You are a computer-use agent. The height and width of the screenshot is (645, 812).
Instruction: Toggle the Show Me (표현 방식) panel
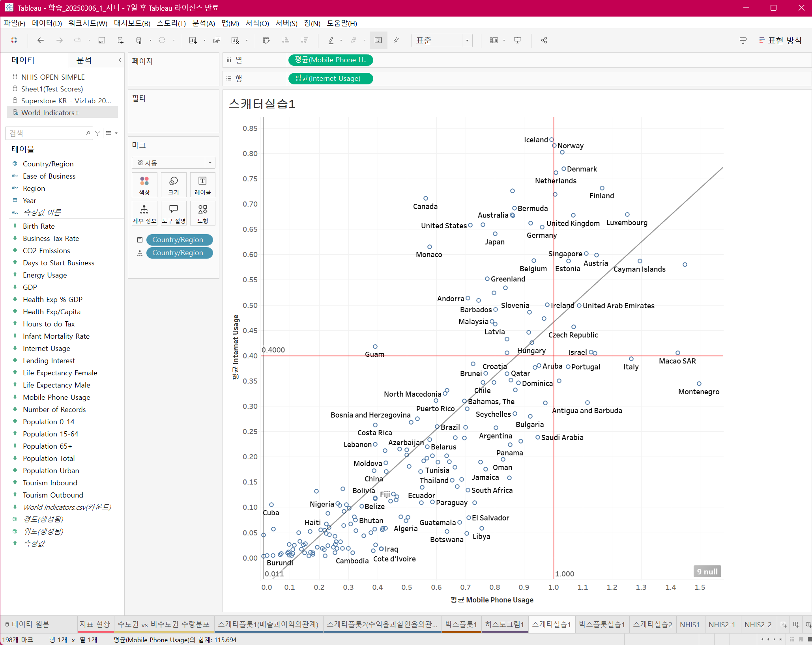pos(780,40)
